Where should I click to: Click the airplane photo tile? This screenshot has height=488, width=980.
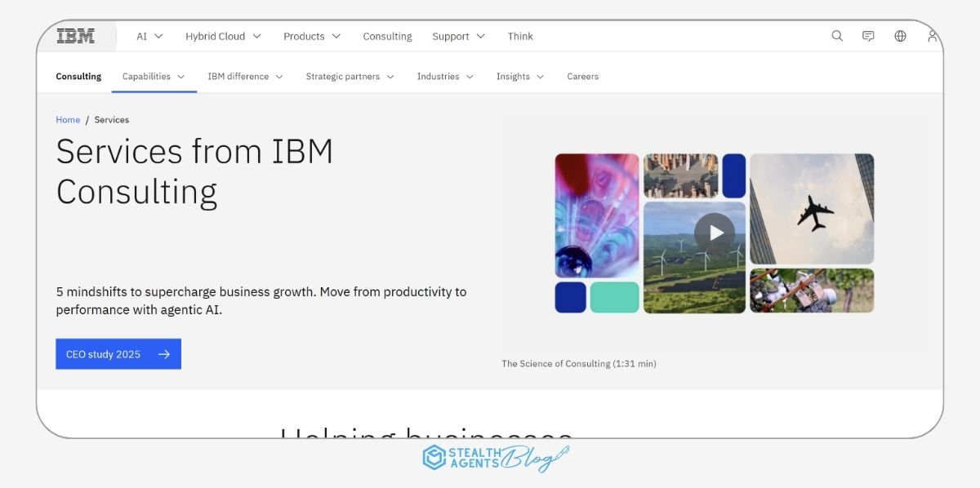812,209
